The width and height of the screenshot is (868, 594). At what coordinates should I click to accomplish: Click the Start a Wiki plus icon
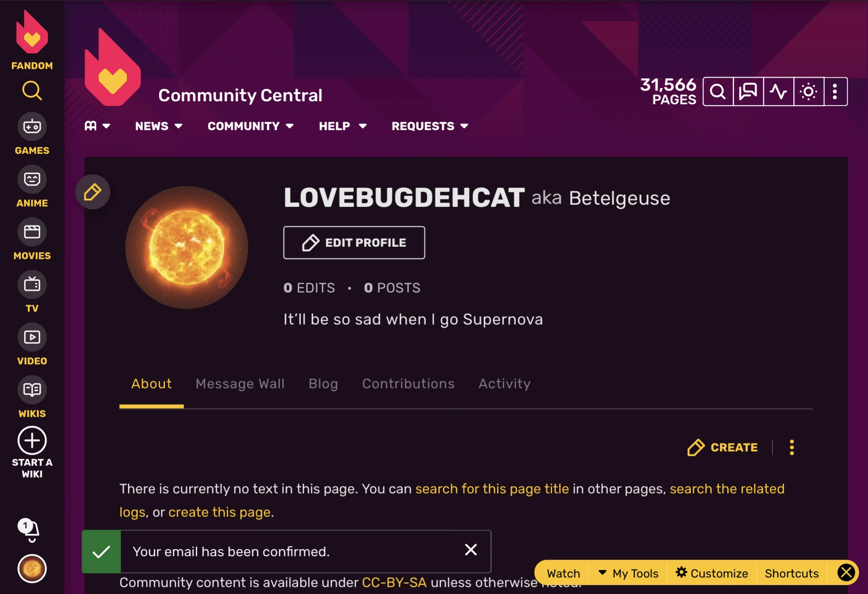point(32,441)
